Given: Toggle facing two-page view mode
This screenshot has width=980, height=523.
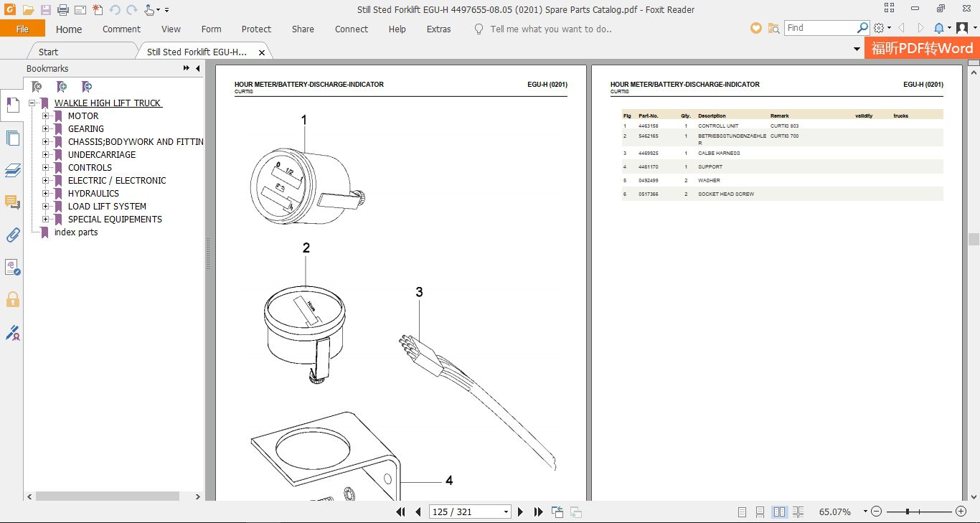Looking at the screenshot, I should (x=779, y=512).
